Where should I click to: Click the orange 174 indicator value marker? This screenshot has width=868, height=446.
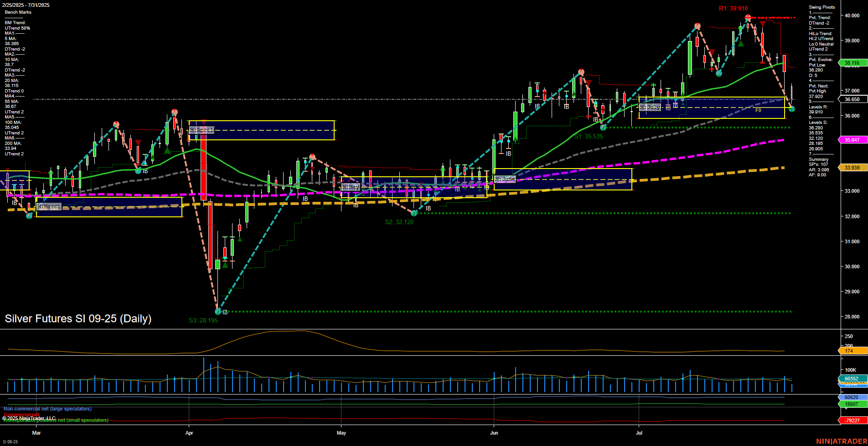[x=852, y=351]
